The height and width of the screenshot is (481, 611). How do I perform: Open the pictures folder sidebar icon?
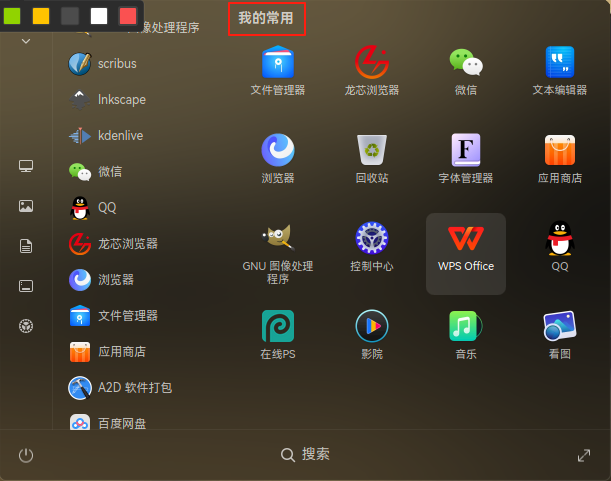tap(26, 206)
